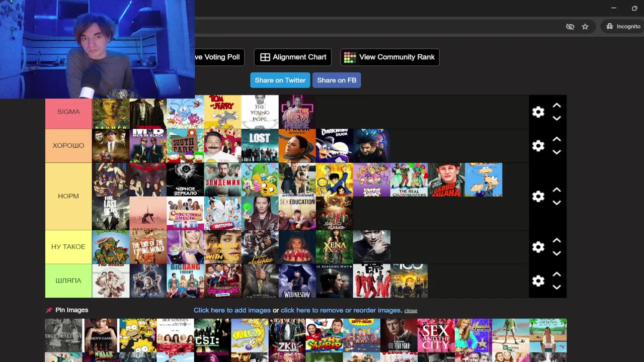This screenshot has width=644, height=362.
Task: Click the tracking protection eye icon
Action: [570, 27]
